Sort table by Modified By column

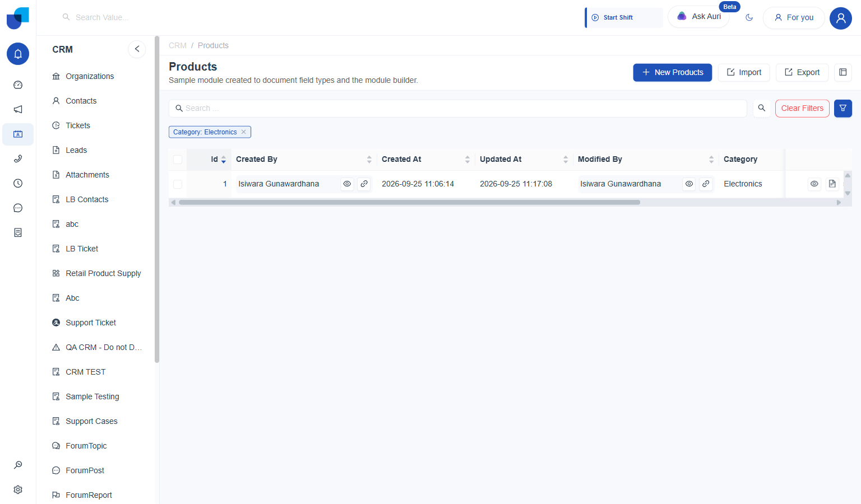pos(711,160)
